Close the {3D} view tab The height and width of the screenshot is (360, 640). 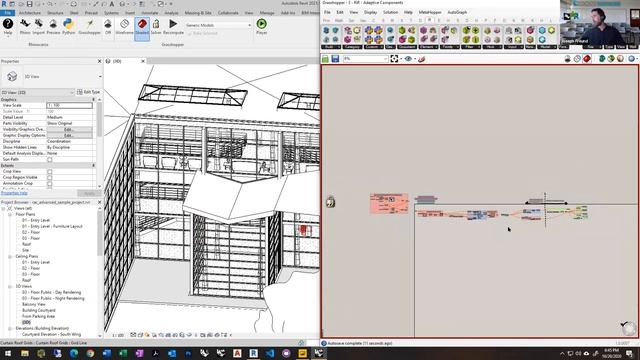point(143,61)
